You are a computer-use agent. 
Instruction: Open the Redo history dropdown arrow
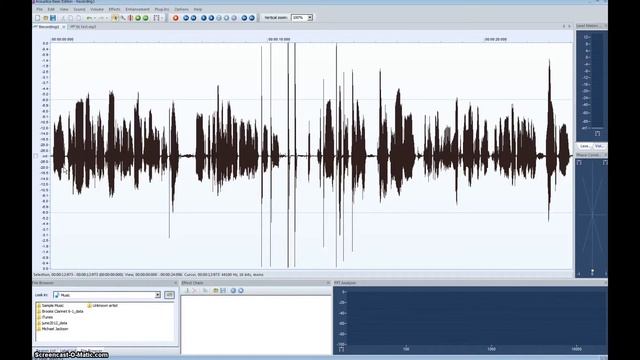point(107,18)
